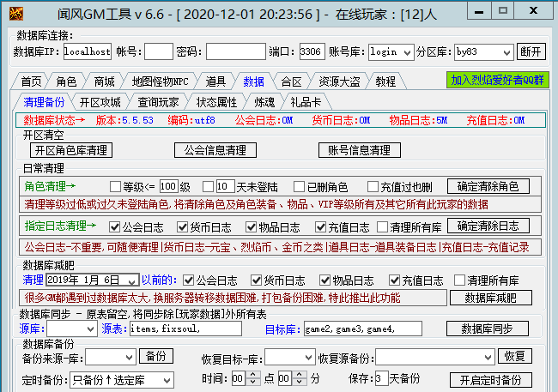Click the 确定清除角色 button
Image resolution: width=558 pixels, height=392 pixels.
click(x=488, y=186)
